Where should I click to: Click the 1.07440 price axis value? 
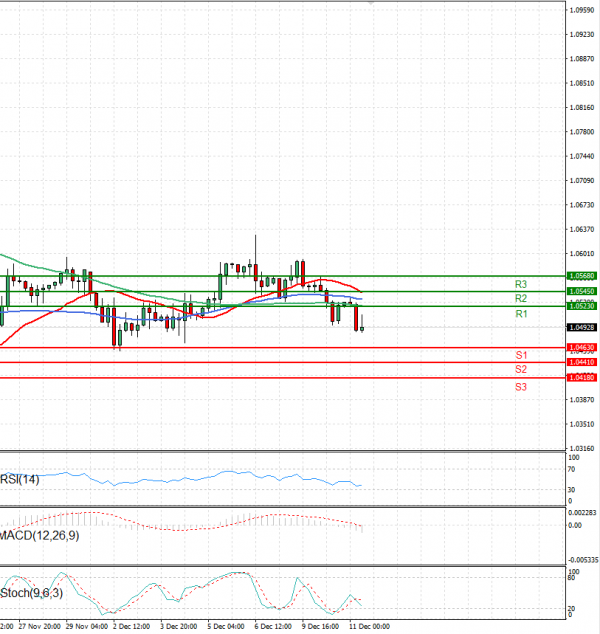tap(582, 156)
